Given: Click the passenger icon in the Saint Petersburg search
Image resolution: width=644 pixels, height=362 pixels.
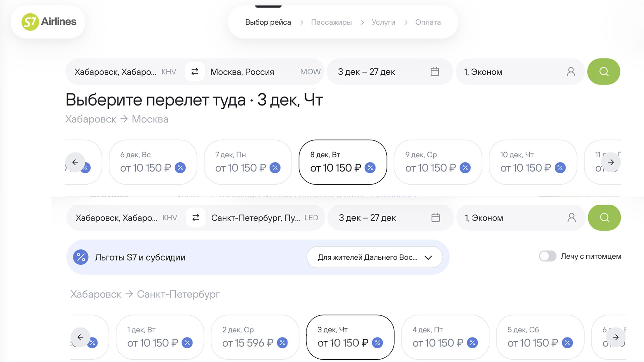Looking at the screenshot, I should 572,218.
